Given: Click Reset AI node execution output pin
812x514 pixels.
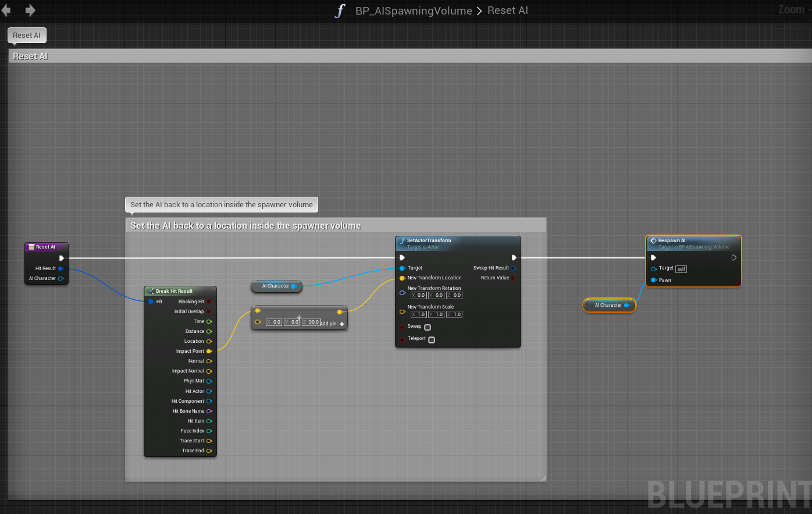Looking at the screenshot, I should 62,258.
